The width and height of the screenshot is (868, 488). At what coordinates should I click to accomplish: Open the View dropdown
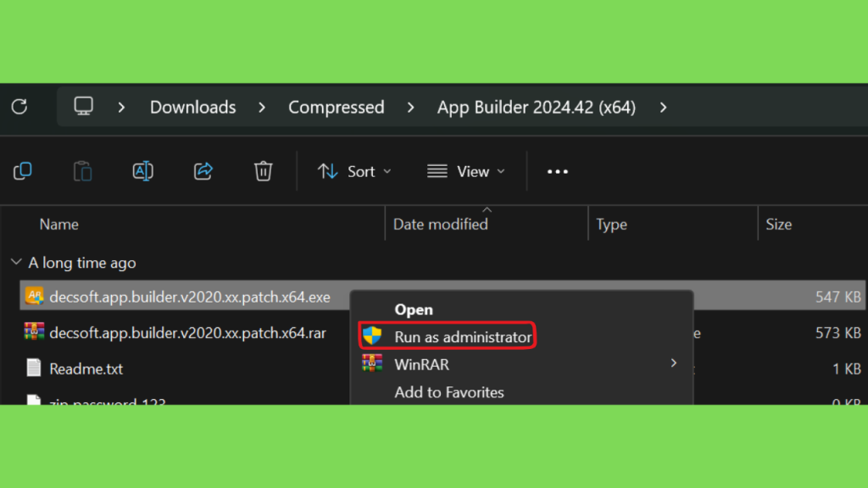[x=465, y=171]
